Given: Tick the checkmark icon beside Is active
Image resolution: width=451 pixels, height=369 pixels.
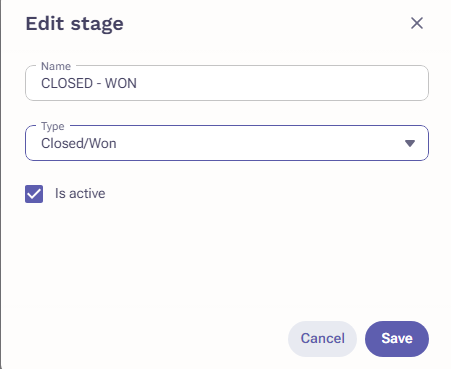Looking at the screenshot, I should [x=34, y=194].
